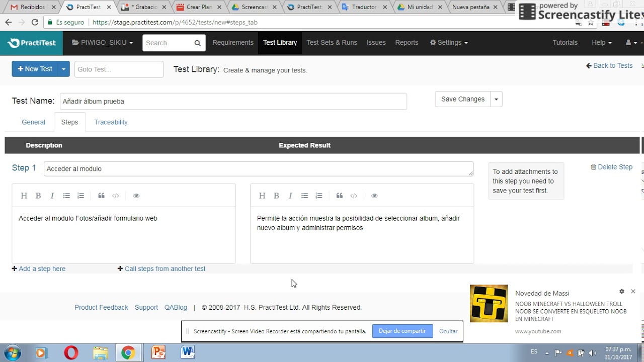Insert bullet list in Expected Result editor
This screenshot has height=362, width=644.
click(304, 196)
